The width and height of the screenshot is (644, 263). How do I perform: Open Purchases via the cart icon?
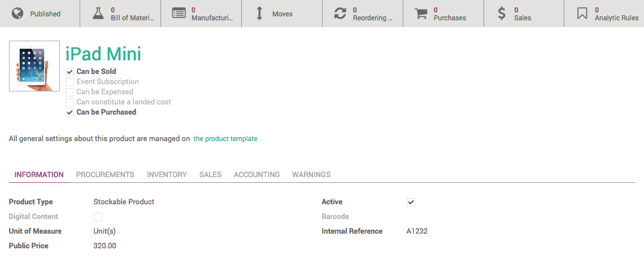[x=421, y=14]
